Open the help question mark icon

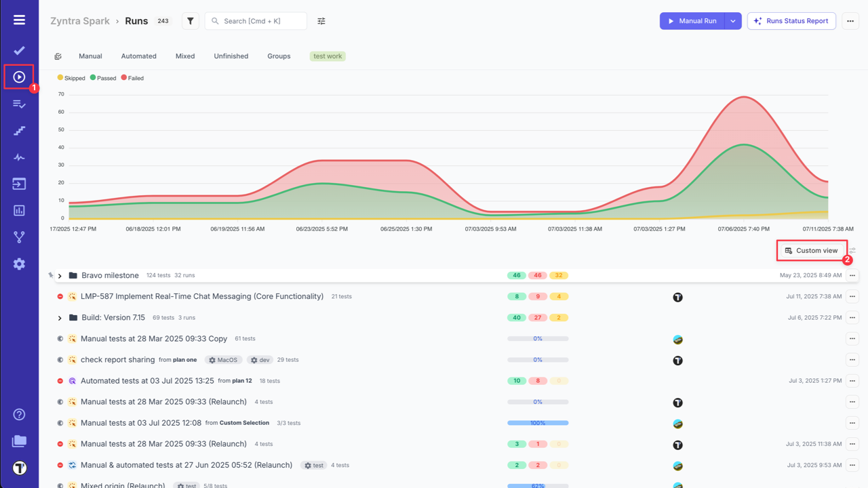pos(19,415)
